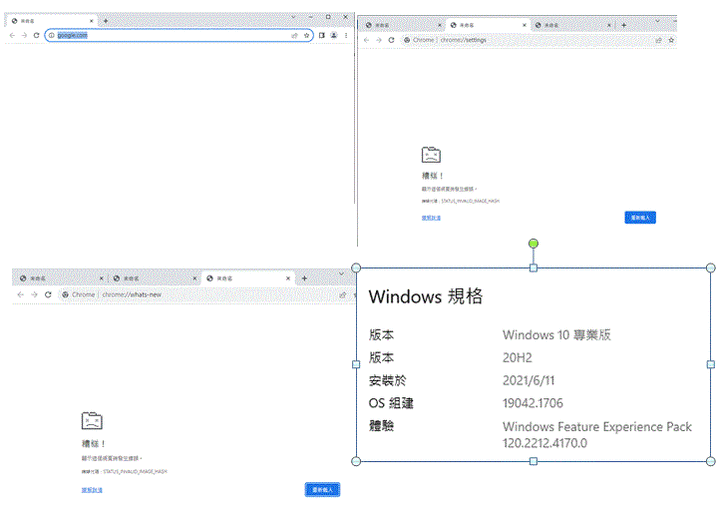This screenshot has height=524, width=720.
Task: Open learn-more link in chrome://whats-new crash page
Action: (92, 490)
